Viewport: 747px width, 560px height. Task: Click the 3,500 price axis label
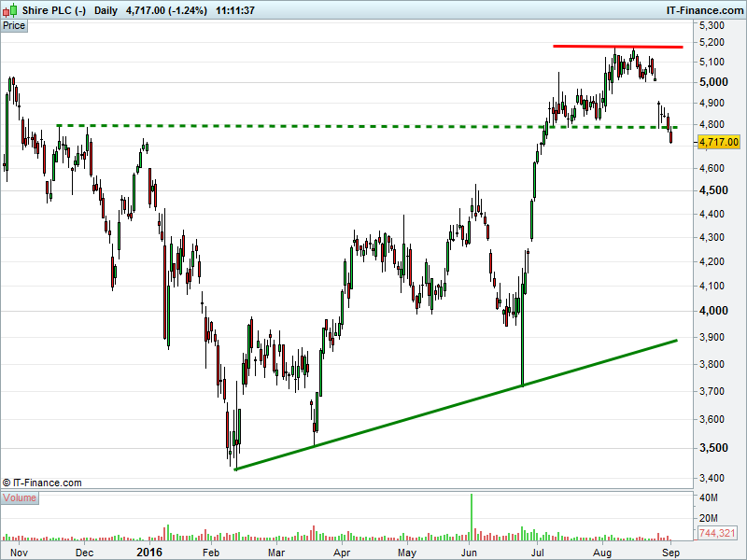click(x=713, y=448)
